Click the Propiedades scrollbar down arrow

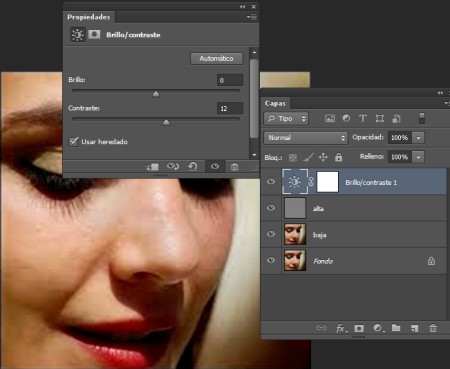point(254,155)
